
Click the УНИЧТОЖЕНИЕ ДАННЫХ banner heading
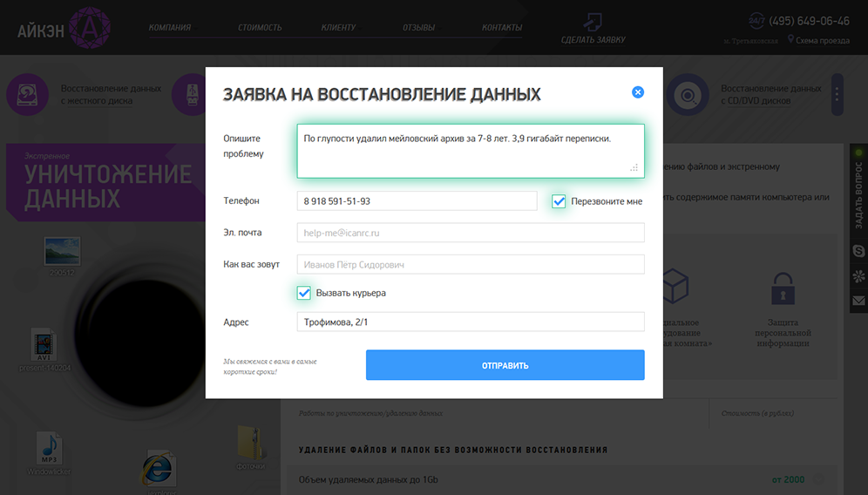108,186
